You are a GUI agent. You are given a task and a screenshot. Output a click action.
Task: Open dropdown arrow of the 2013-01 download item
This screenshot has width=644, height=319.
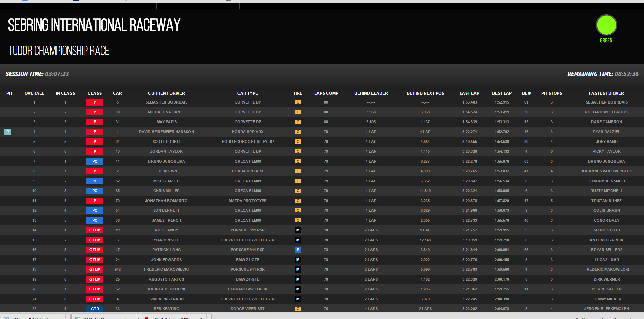click(138, 317)
